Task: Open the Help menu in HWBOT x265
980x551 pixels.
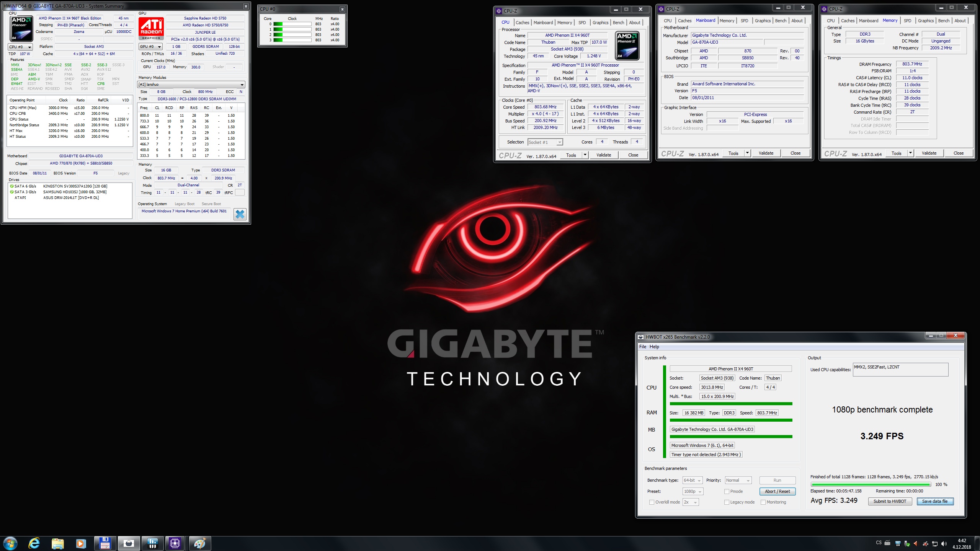Action: 654,347
